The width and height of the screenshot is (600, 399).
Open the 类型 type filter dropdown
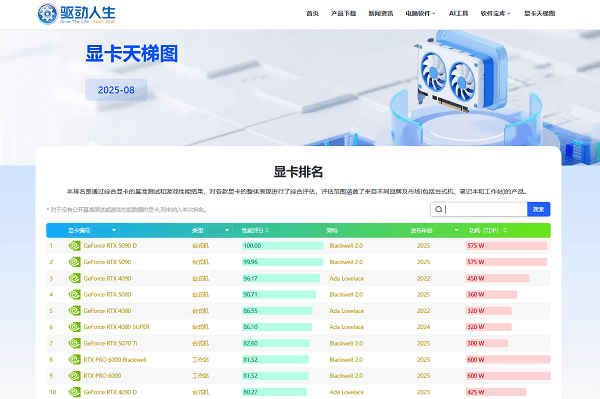point(218,230)
